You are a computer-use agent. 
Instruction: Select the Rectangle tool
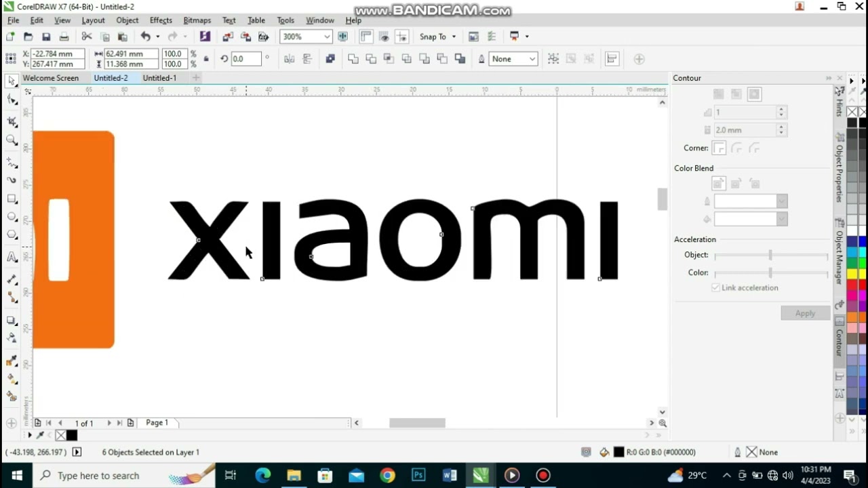[x=12, y=199]
